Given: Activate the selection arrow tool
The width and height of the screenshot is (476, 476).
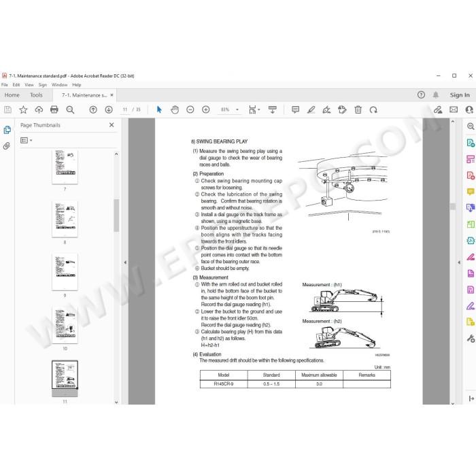Looking at the screenshot, I should 159,109.
